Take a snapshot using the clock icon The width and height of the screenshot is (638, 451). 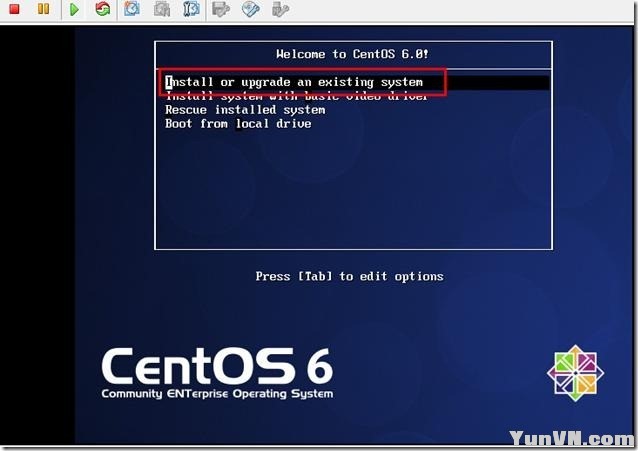click(131, 9)
